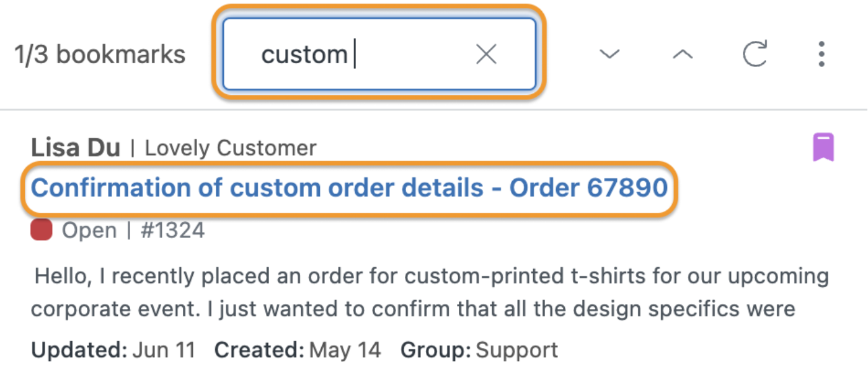Select the customer name Lisa Du
The height and width of the screenshot is (382, 868).
[75, 148]
